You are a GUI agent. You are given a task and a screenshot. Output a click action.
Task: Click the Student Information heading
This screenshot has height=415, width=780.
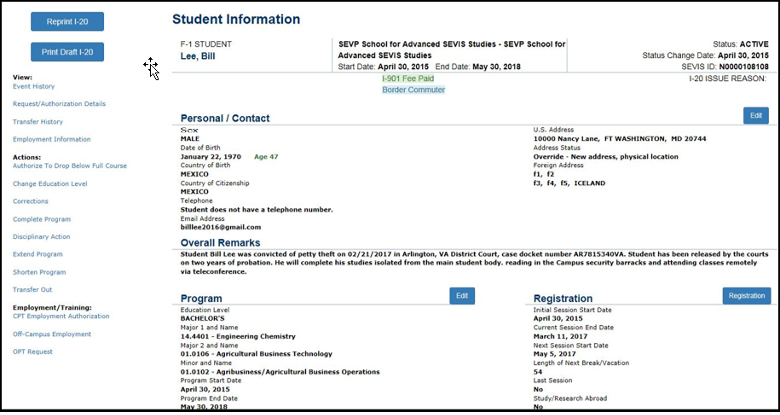(x=236, y=19)
